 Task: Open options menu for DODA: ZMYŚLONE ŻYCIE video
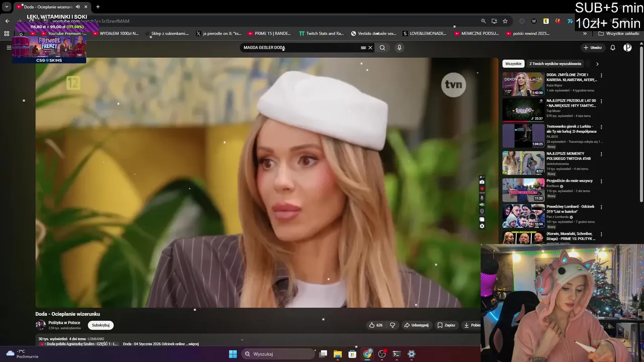(601, 75)
